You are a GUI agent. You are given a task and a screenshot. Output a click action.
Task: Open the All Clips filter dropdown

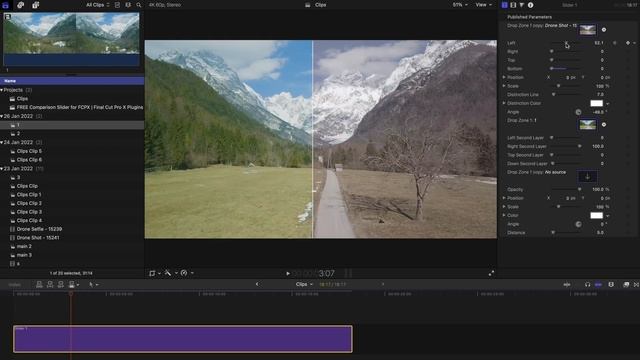click(x=98, y=5)
